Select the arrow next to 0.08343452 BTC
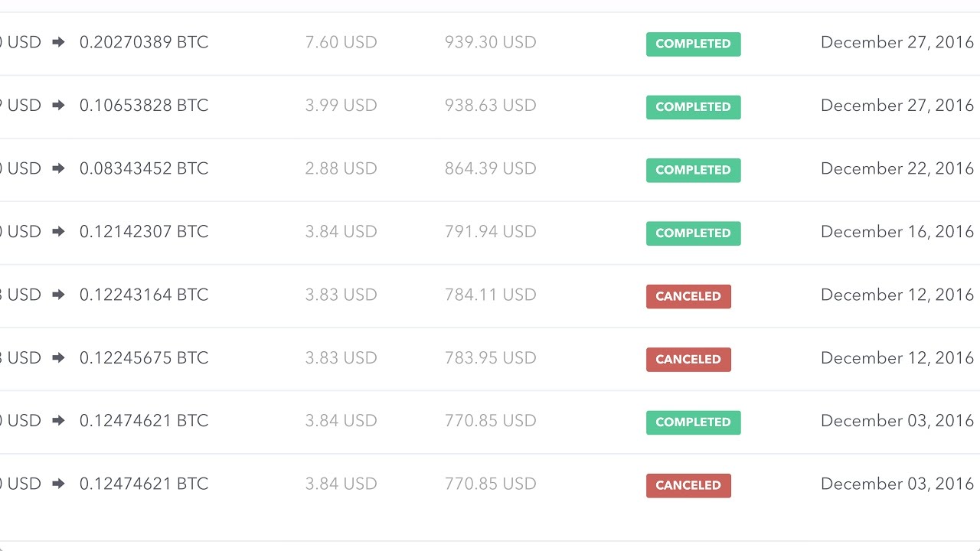This screenshot has height=551, width=980. [x=58, y=168]
